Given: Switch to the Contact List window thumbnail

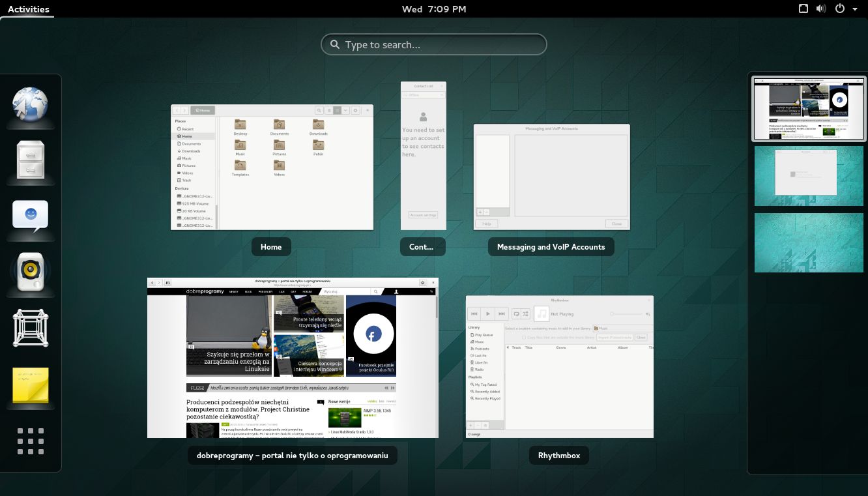Looking at the screenshot, I should pyautogui.click(x=423, y=156).
